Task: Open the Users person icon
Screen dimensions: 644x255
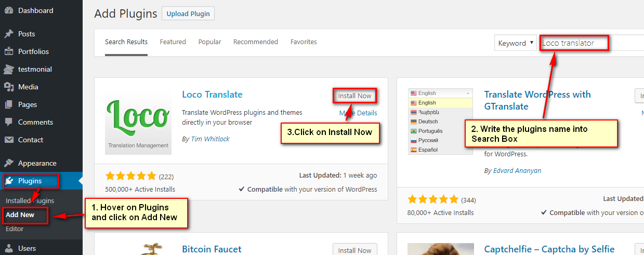Action: pos(9,249)
